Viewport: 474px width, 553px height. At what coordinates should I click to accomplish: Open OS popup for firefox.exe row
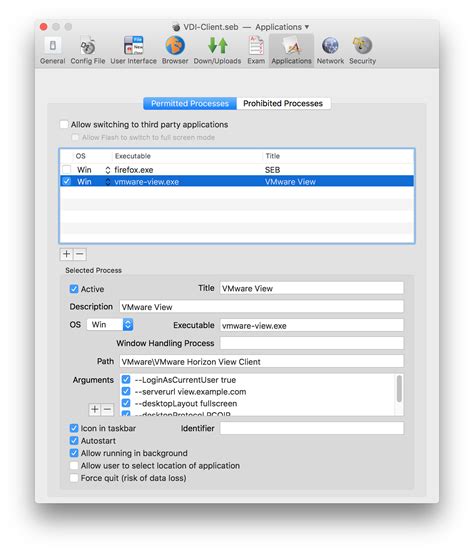[x=108, y=170]
